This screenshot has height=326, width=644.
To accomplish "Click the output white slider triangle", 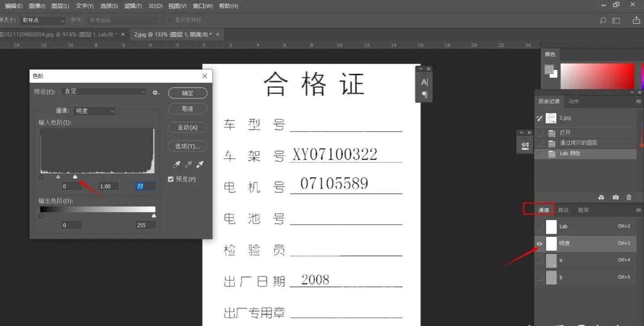I will pos(154,216).
